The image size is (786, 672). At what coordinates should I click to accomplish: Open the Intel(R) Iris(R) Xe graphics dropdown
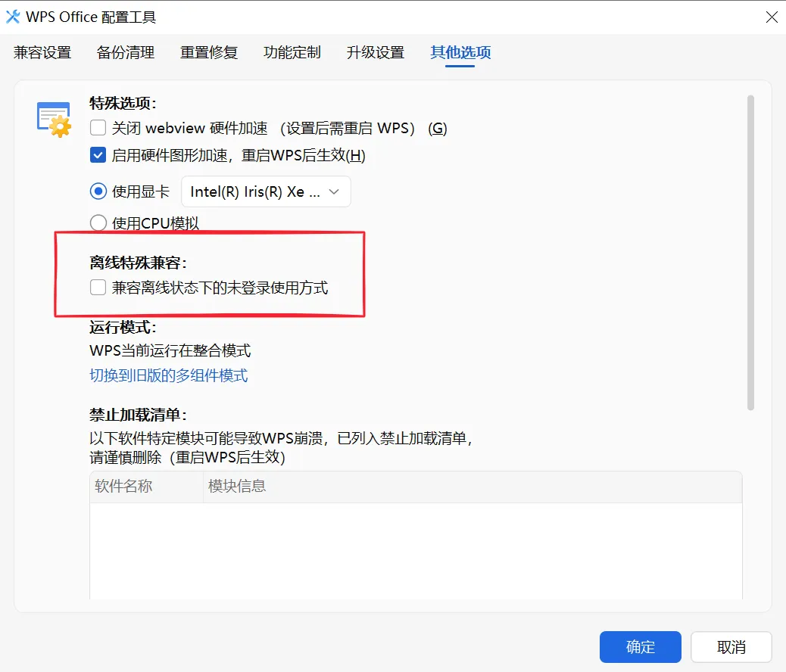click(x=266, y=191)
